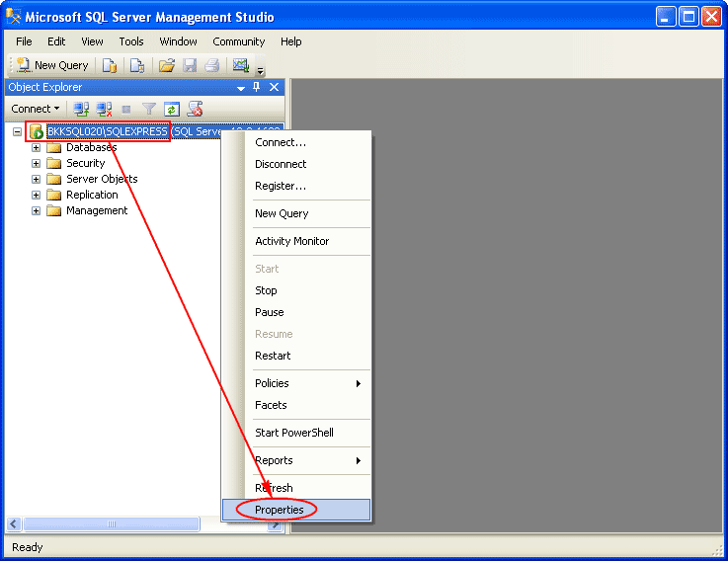
Task: Click the Object Explorer horizontal scrollbar thumb
Action: coord(112,524)
